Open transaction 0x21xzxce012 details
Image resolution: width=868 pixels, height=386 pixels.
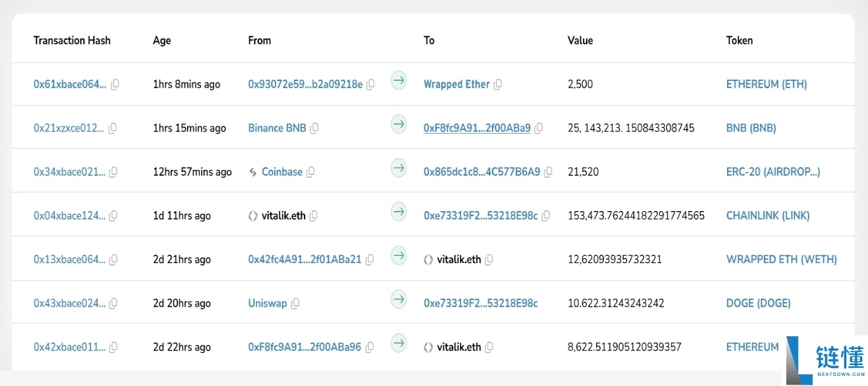pos(69,128)
